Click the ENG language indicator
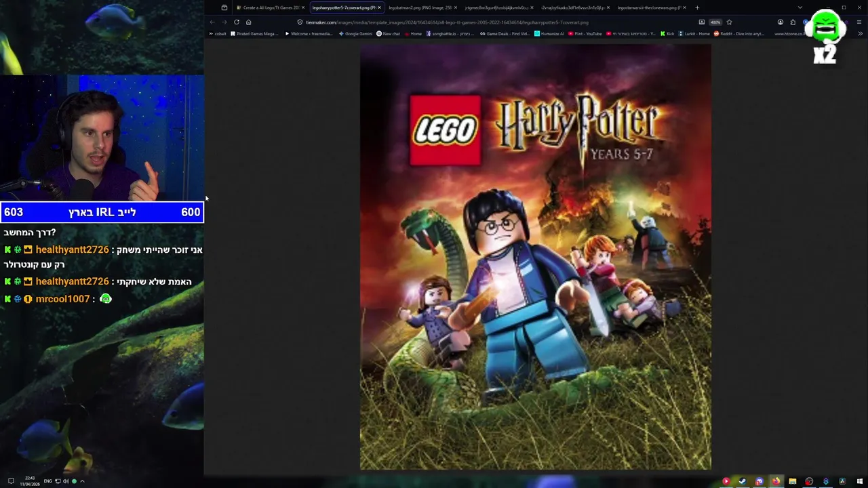Image resolution: width=868 pixels, height=488 pixels. tap(47, 481)
